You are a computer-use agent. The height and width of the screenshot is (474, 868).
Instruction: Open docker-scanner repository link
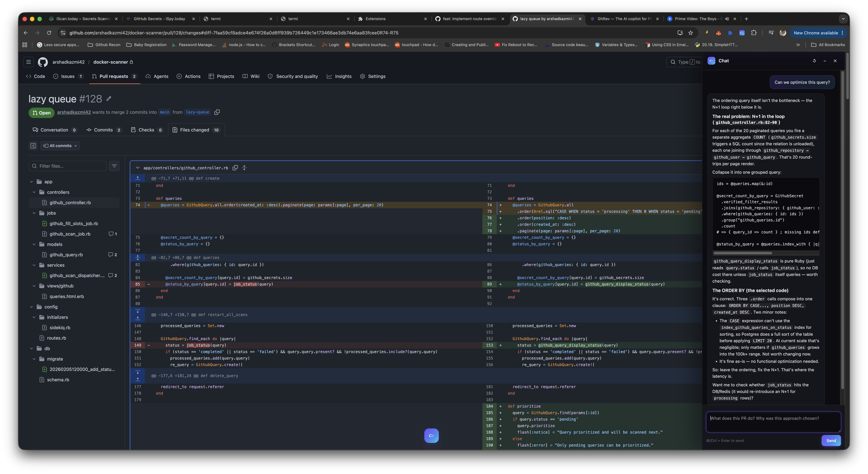(x=110, y=62)
